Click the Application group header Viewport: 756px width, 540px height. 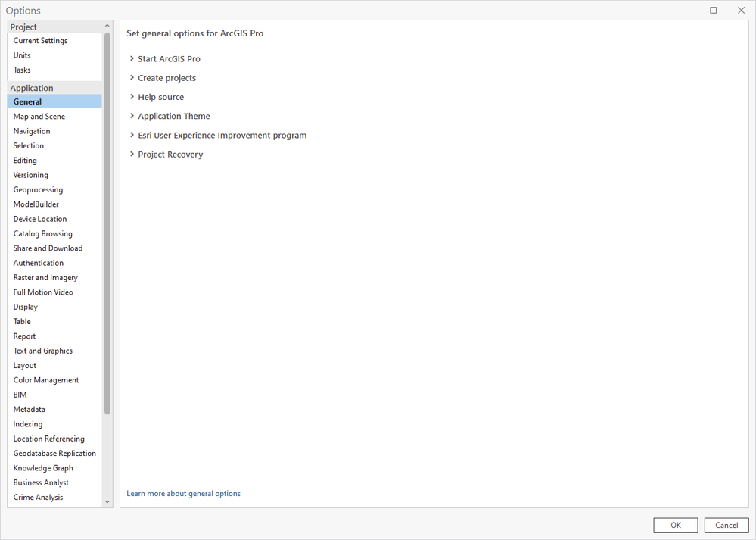coord(54,88)
